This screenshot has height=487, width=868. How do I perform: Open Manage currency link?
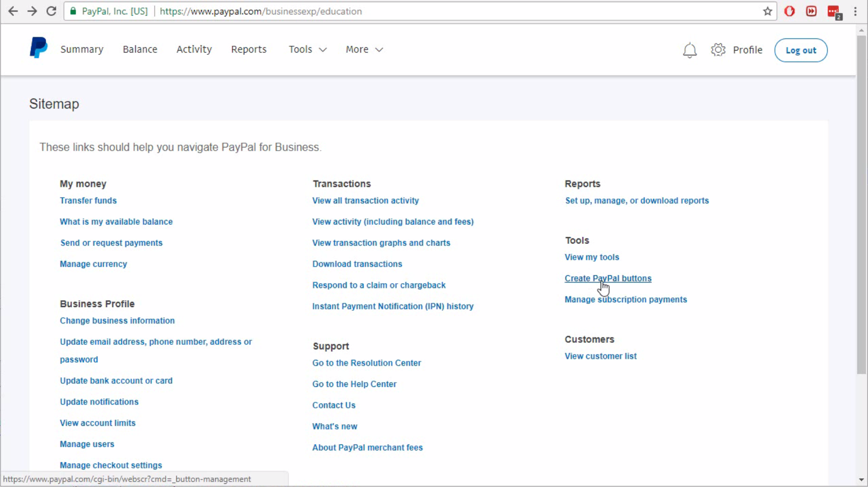click(x=93, y=264)
